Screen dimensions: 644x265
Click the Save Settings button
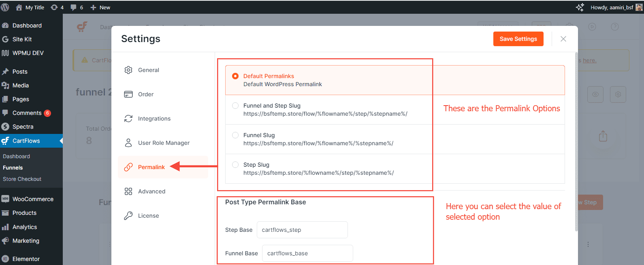click(x=518, y=39)
